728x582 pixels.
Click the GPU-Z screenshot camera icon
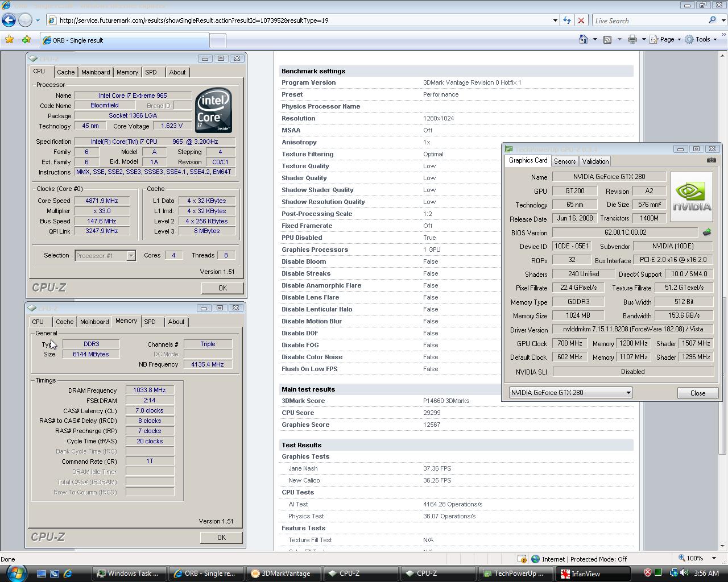711,160
